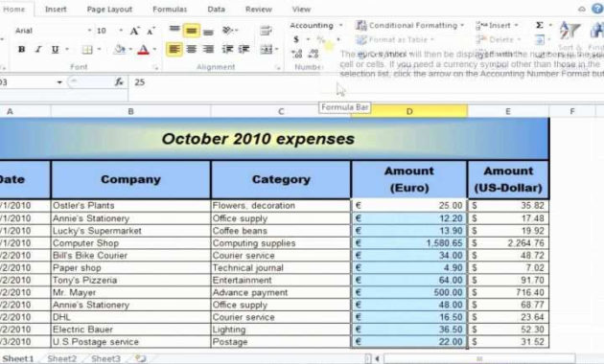Toggle Italic formatting
The image size is (604, 364).
[x=38, y=49]
